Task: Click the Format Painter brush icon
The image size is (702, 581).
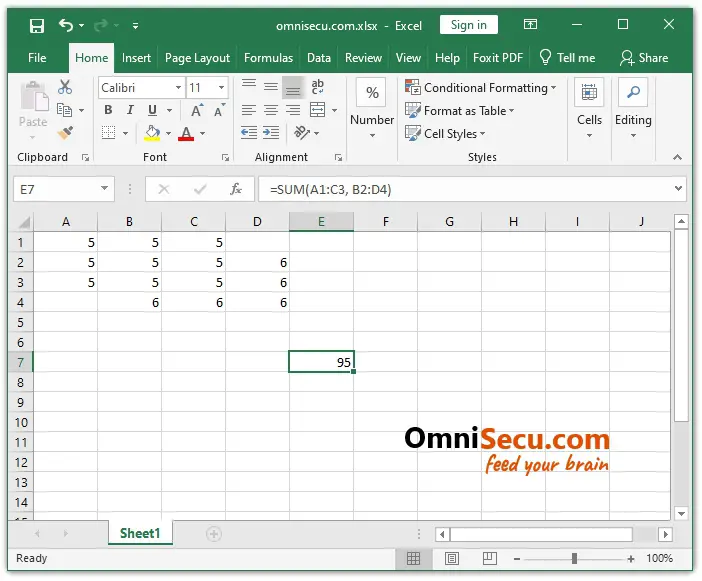Action: 65,133
